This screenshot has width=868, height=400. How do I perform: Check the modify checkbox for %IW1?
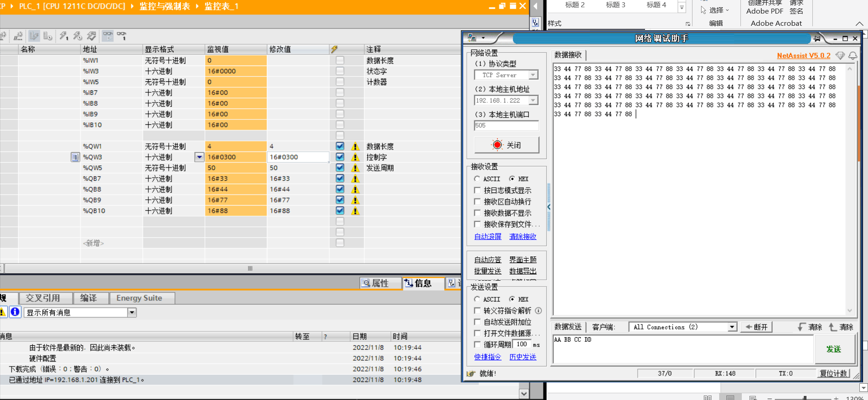(x=340, y=60)
